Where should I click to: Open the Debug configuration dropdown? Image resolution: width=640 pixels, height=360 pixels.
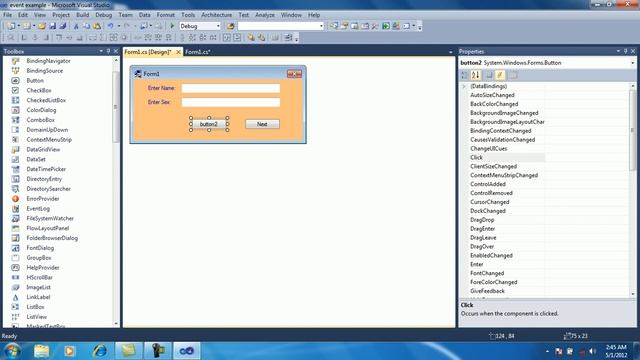tap(218, 26)
